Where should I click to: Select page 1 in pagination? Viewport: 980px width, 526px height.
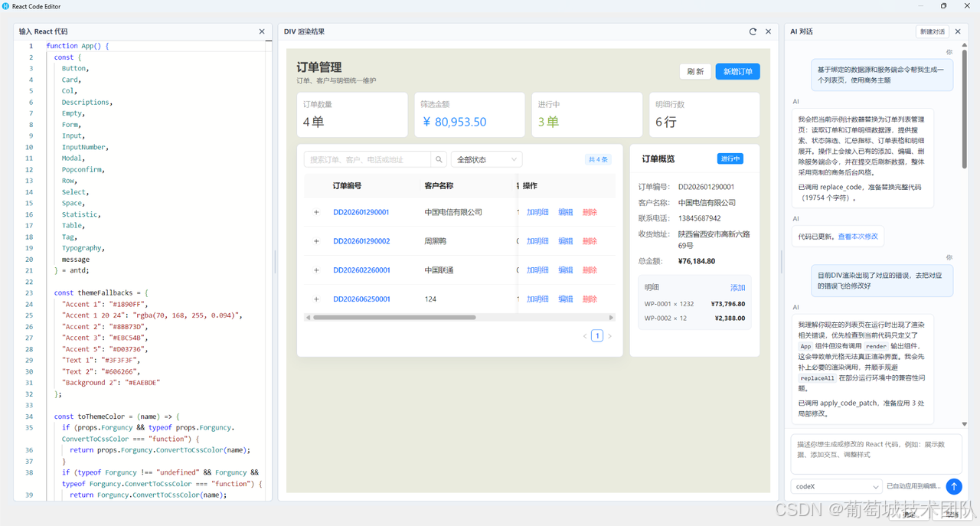pos(597,336)
